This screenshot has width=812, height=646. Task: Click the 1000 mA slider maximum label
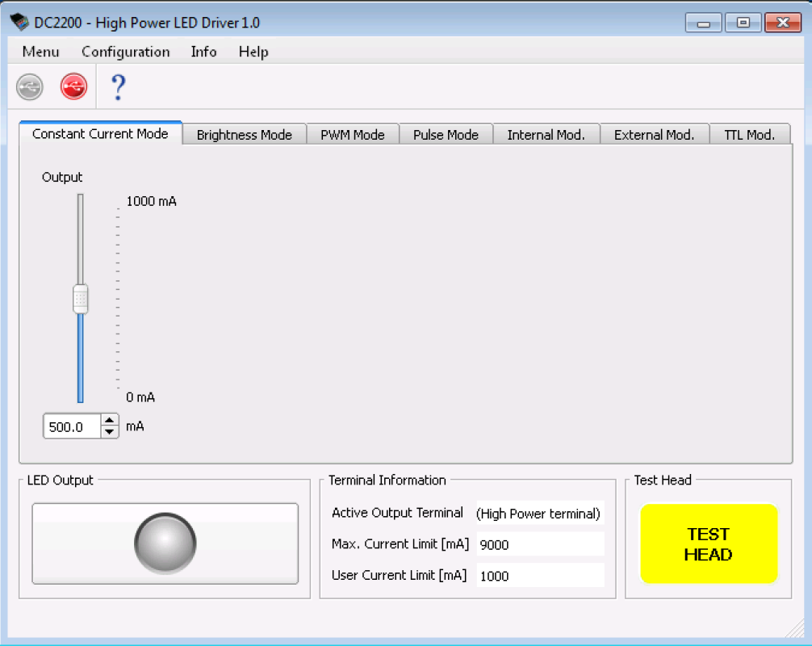151,201
